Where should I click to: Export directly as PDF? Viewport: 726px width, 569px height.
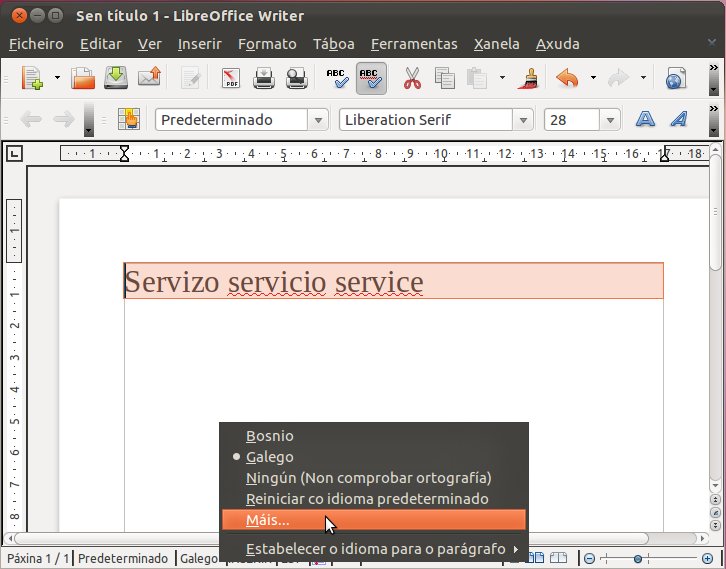coord(231,78)
